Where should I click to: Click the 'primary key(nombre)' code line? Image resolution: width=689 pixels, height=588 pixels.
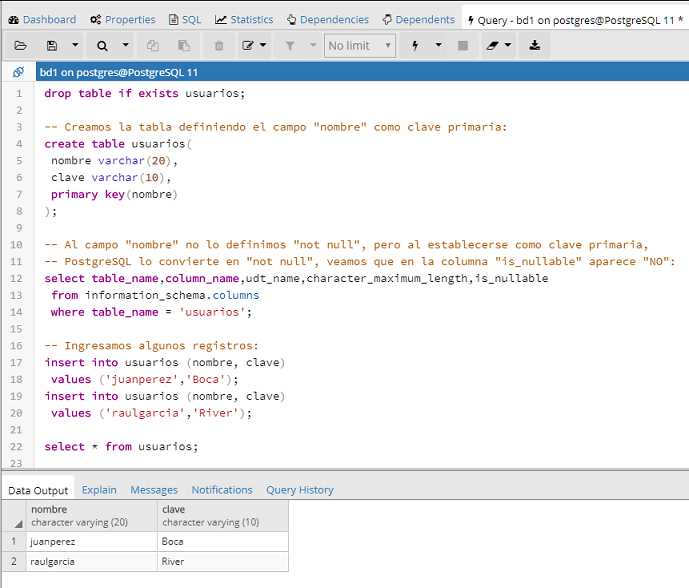point(114,194)
